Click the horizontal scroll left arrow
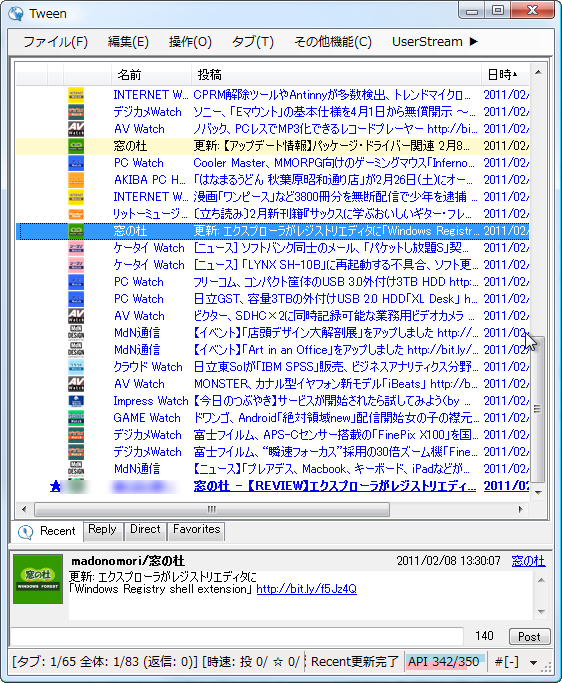562x683 pixels. pos(24,509)
